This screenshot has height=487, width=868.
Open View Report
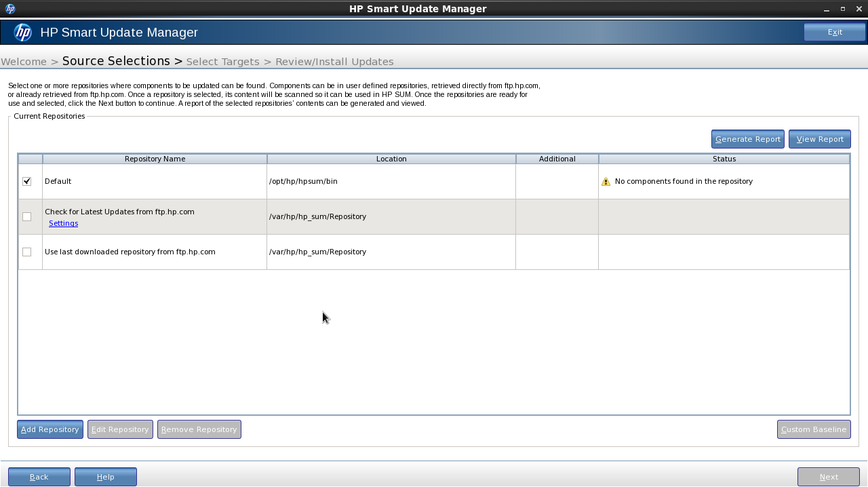820,139
